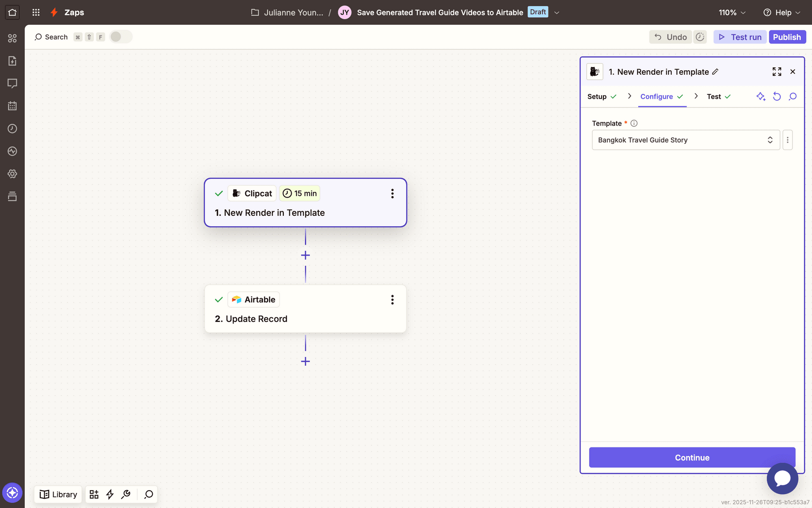This screenshot has height=508, width=812.
Task: Open the chat/interfaces icon in left sidebar
Action: click(12, 83)
